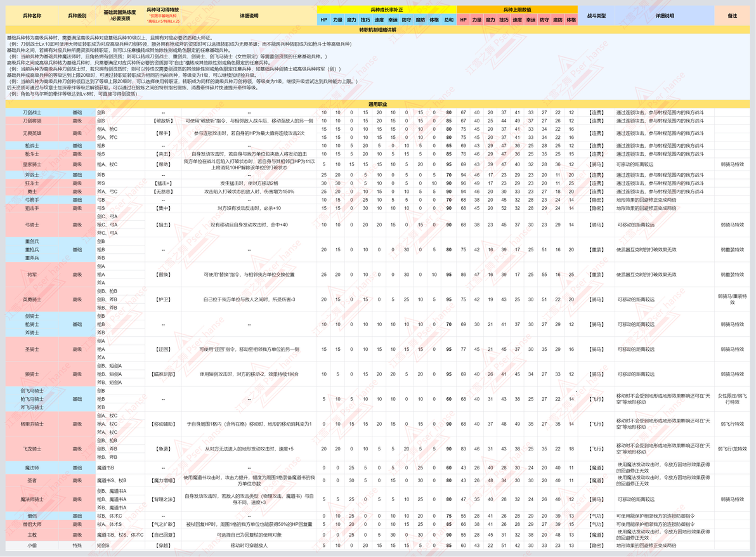Click the 圣骑士 class name cell

click(x=32, y=349)
